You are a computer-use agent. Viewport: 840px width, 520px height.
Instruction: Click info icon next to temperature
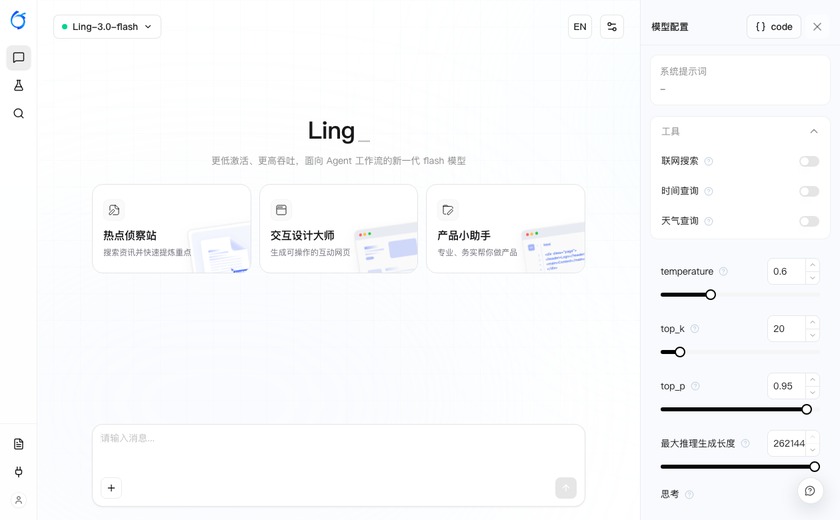click(723, 272)
